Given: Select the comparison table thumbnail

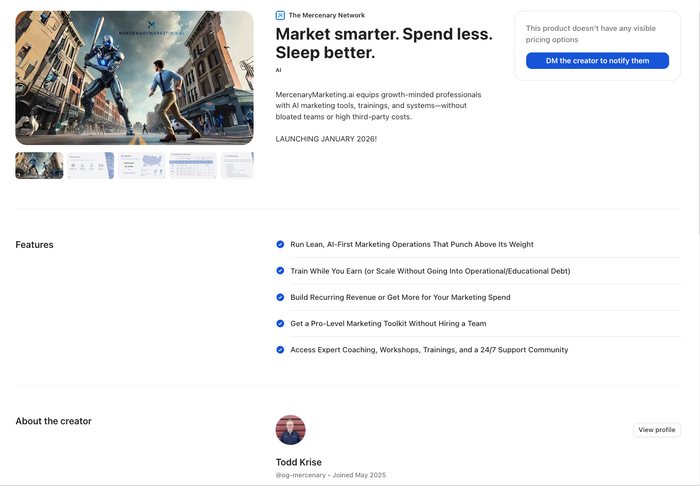Looking at the screenshot, I should click(x=192, y=165).
